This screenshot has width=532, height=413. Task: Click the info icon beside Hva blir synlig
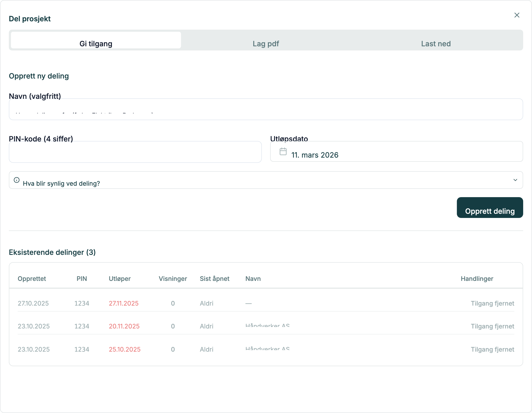pyautogui.click(x=17, y=180)
